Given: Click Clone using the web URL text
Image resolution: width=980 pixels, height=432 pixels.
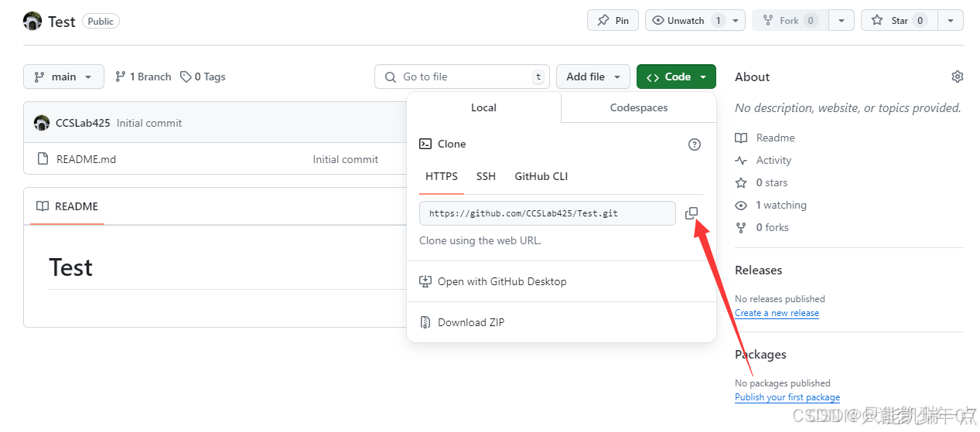Looking at the screenshot, I should [x=480, y=240].
